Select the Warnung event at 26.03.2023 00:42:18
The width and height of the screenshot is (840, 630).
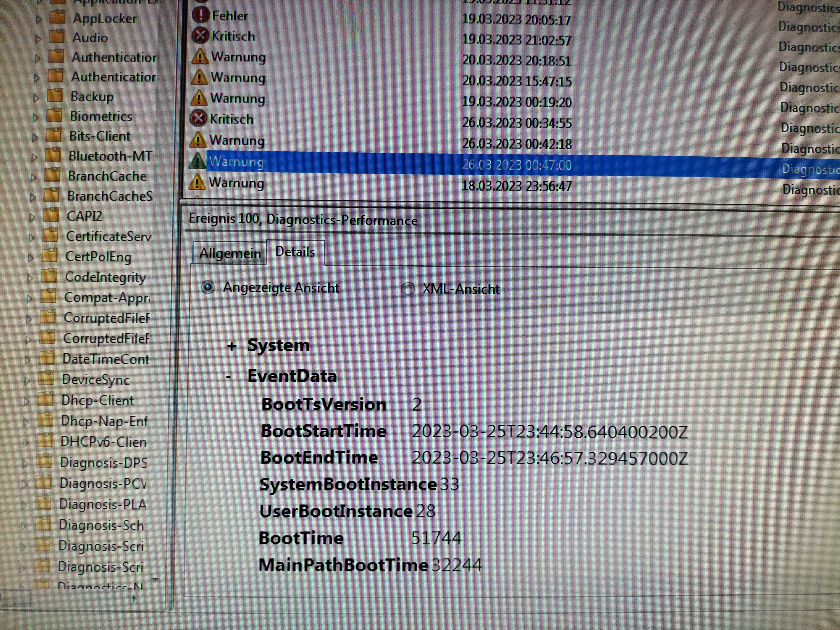click(x=237, y=140)
